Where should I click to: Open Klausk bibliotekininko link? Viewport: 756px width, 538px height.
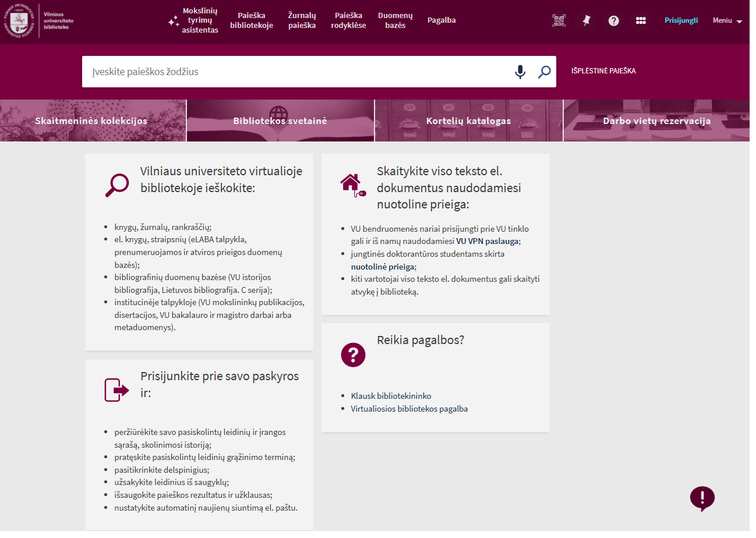point(391,396)
